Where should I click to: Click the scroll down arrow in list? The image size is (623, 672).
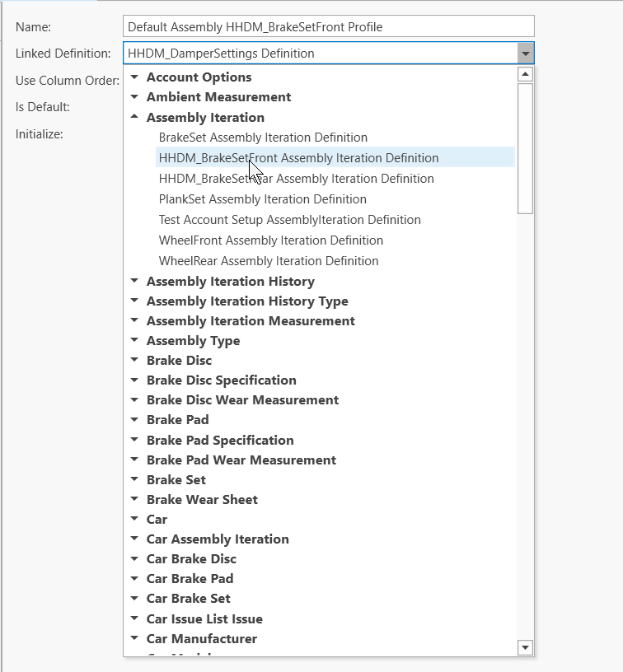click(x=525, y=647)
